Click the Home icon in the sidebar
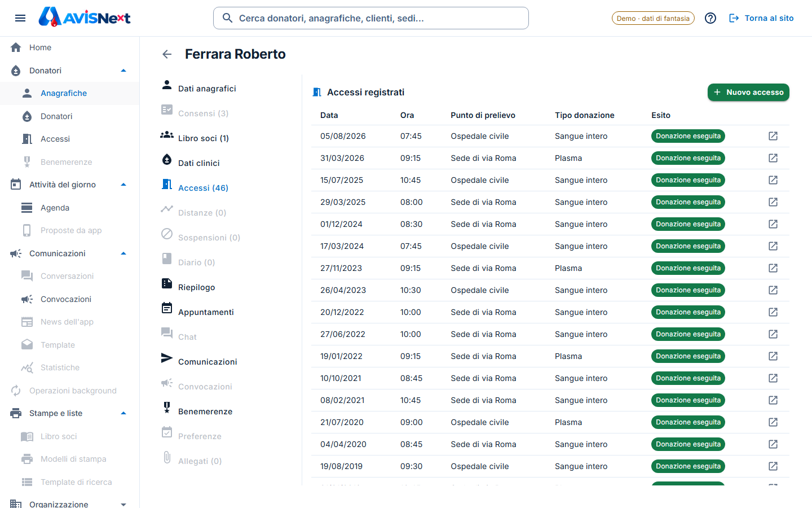Image resolution: width=812 pixels, height=508 pixels. point(16,47)
